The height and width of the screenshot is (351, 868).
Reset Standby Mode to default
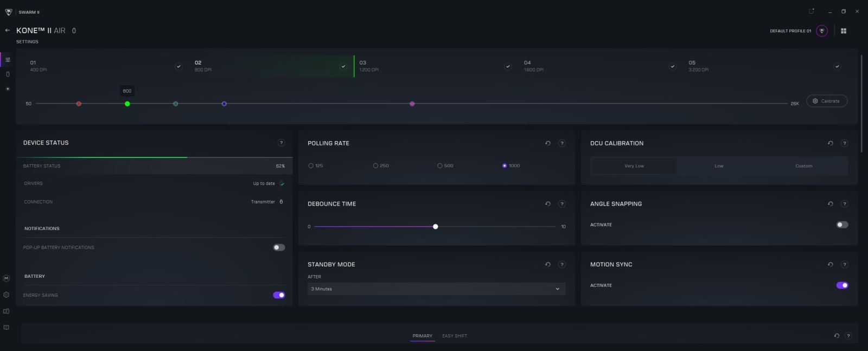pos(548,265)
